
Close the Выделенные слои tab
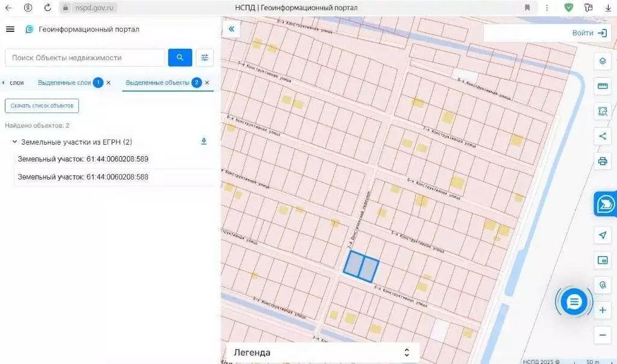pyautogui.click(x=108, y=83)
